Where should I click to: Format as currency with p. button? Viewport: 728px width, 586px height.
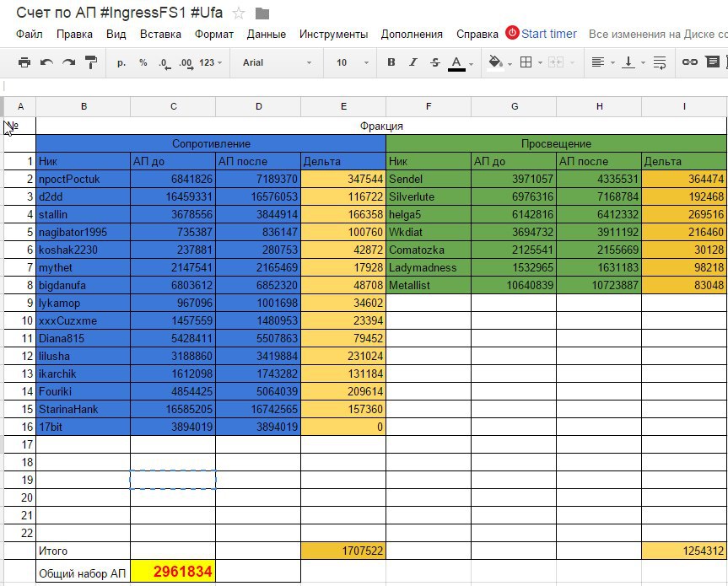(121, 62)
